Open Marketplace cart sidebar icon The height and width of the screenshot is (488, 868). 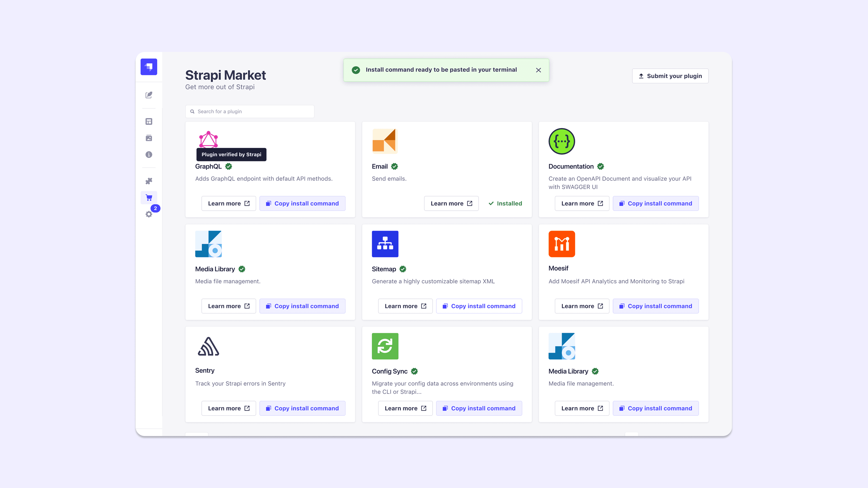[149, 198]
